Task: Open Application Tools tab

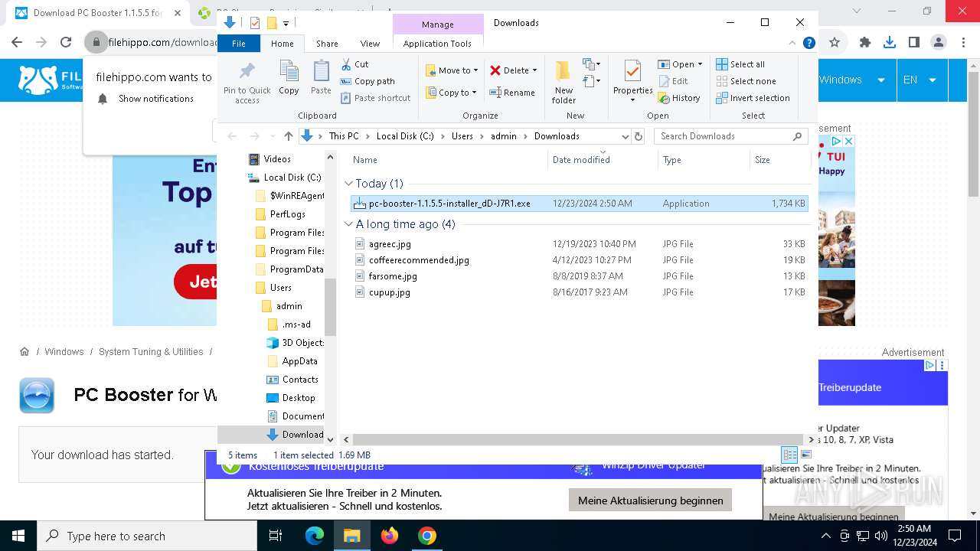Action: 437,44
